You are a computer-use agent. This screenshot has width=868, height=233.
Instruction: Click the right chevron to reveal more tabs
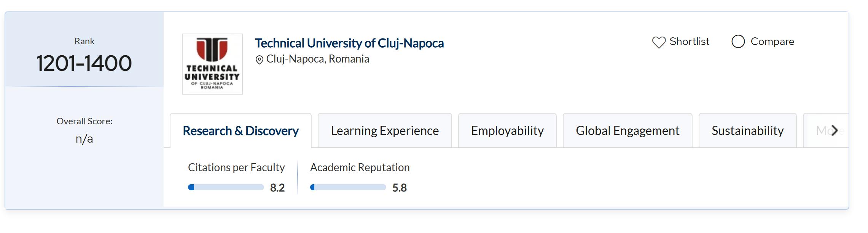[x=835, y=130]
